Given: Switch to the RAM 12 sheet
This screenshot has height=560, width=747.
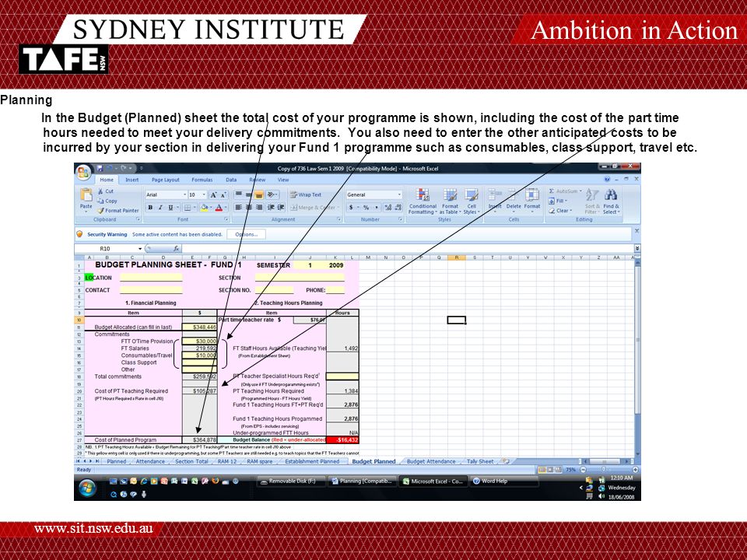Looking at the screenshot, I should tap(227, 461).
